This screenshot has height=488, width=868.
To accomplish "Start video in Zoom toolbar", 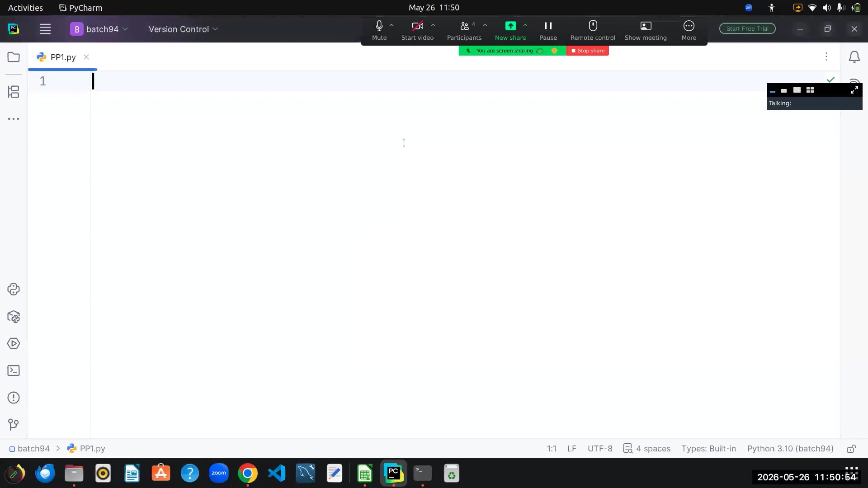I will [417, 30].
